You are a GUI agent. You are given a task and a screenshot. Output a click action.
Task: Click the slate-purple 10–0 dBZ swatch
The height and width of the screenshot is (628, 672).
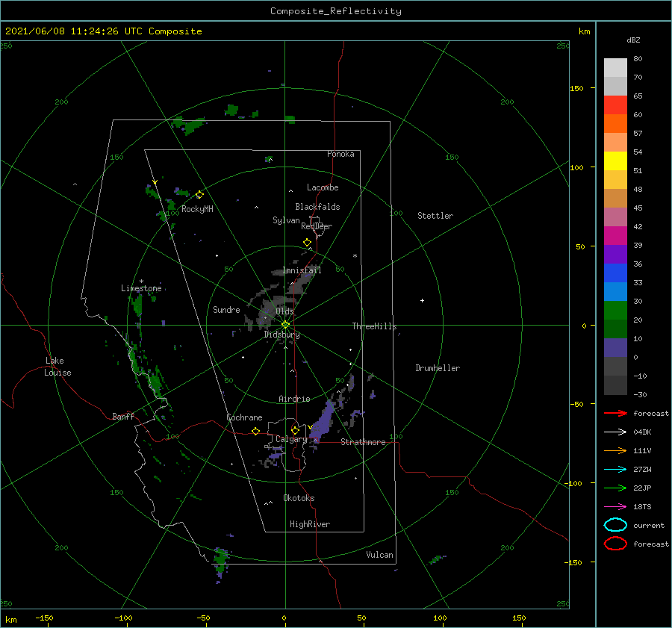(x=615, y=347)
